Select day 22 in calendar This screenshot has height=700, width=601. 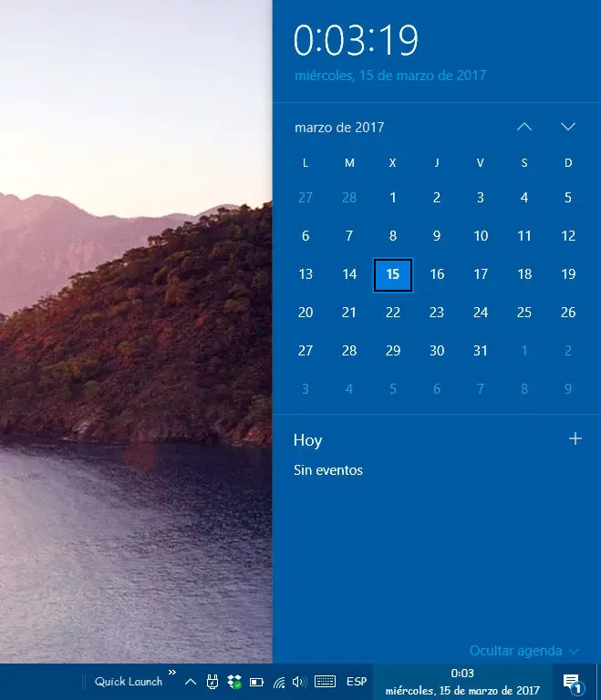pos(393,313)
